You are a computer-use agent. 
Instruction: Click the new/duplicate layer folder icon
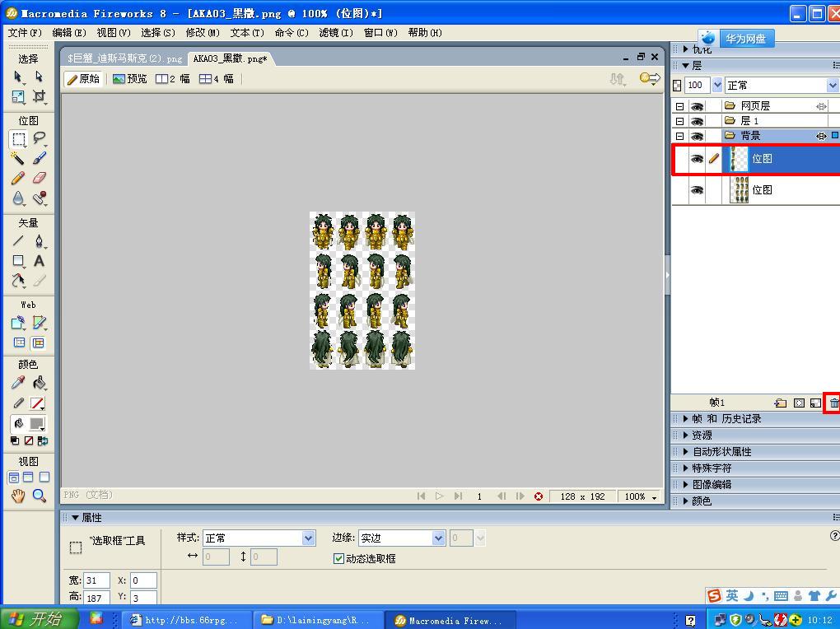tap(781, 403)
